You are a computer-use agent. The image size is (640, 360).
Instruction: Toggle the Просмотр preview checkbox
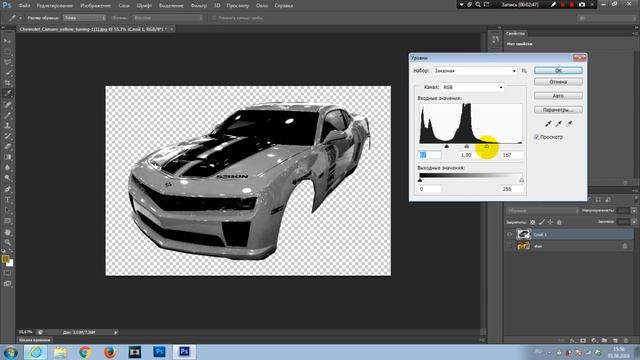pyautogui.click(x=537, y=137)
